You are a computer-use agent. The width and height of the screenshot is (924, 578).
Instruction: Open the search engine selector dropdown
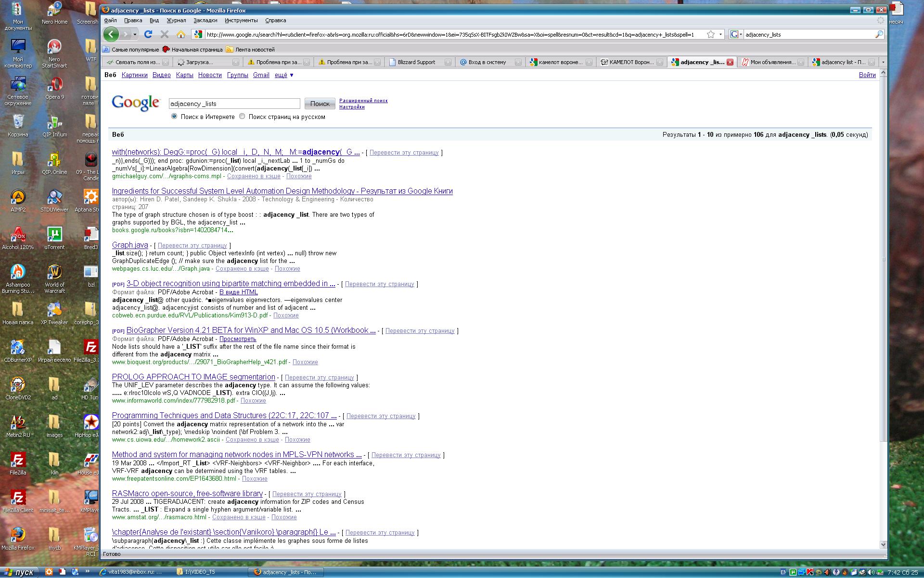click(x=736, y=34)
